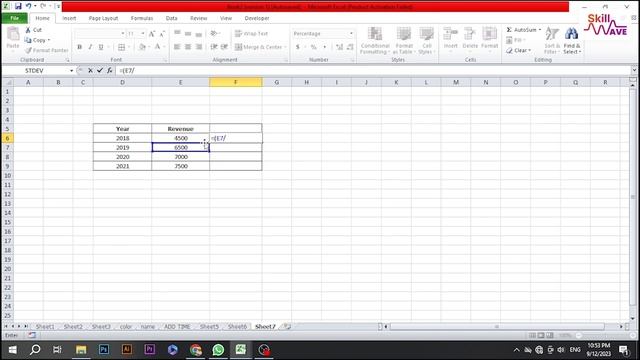Screen dimensions: 640x360
Task: Open WhatsApp from the taskbar
Action: [x=218, y=350]
